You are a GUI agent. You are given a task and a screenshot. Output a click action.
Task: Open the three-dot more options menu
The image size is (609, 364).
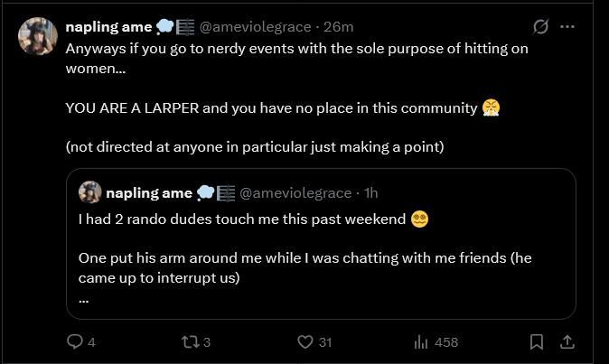pyautogui.click(x=567, y=27)
